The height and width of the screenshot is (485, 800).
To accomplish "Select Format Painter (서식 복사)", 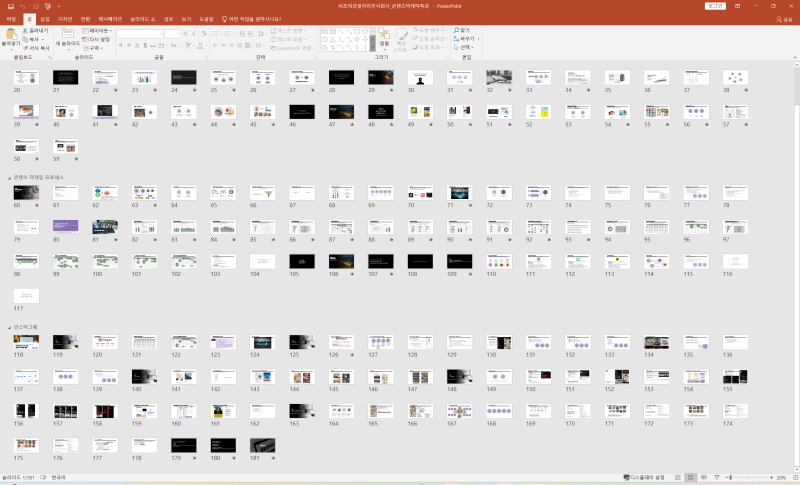I will coord(36,48).
